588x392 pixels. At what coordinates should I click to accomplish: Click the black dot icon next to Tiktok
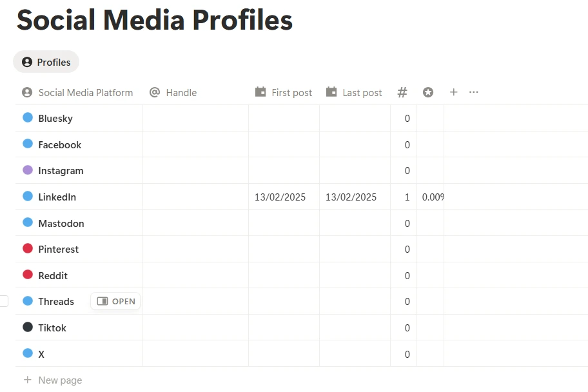coord(27,328)
